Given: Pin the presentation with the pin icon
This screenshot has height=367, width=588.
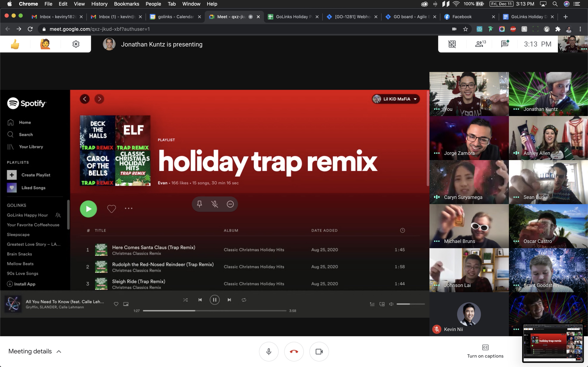Looking at the screenshot, I should coord(199,204).
